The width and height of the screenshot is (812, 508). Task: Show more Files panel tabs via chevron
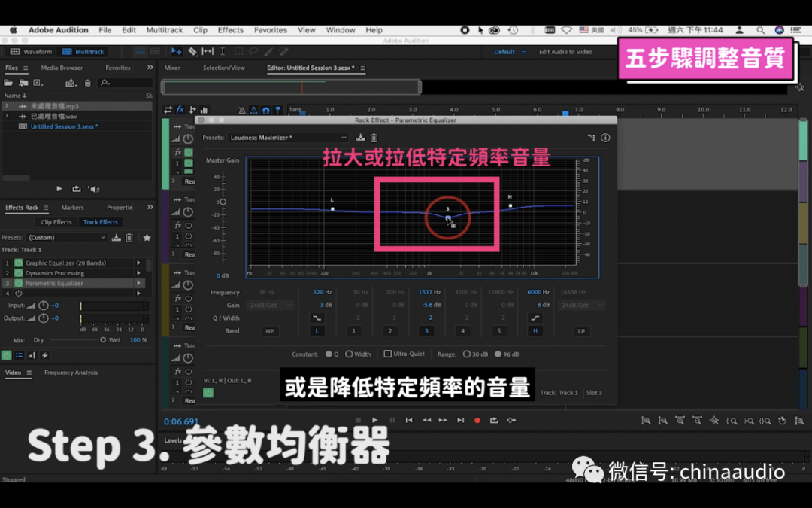pos(150,68)
